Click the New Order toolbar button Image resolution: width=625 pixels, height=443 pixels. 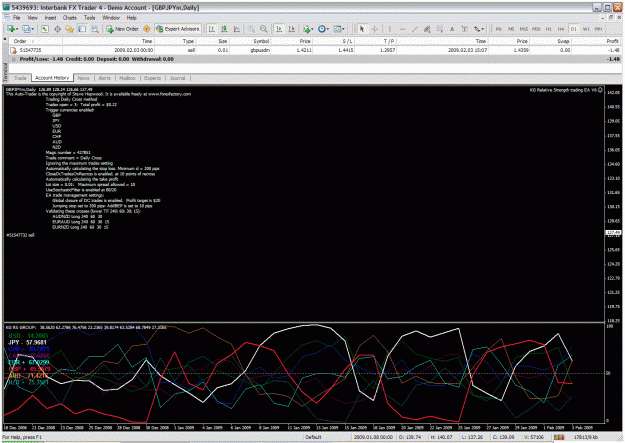point(122,29)
